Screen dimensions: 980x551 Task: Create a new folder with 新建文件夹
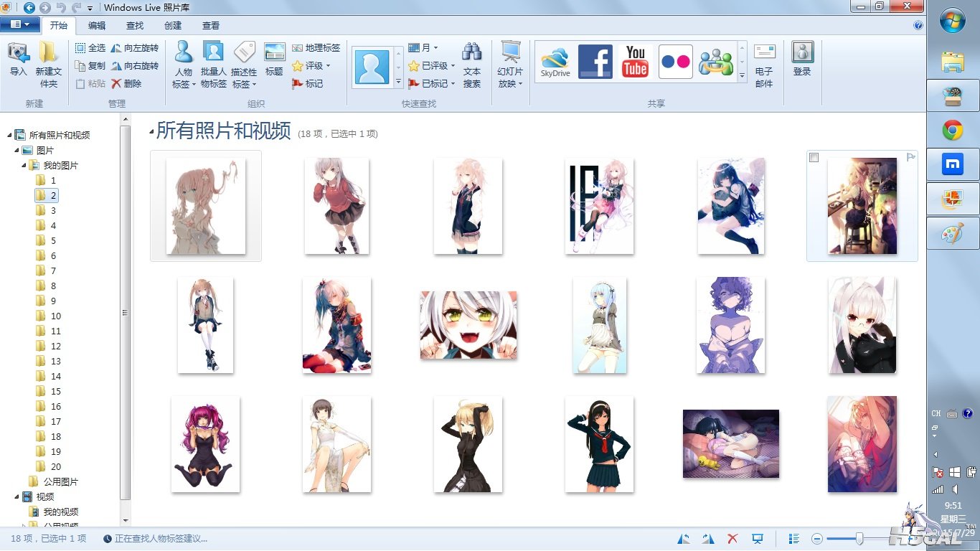(49, 65)
